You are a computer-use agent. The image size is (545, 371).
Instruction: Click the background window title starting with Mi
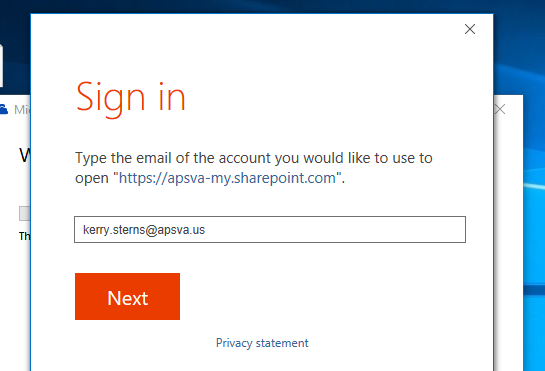tap(22, 110)
